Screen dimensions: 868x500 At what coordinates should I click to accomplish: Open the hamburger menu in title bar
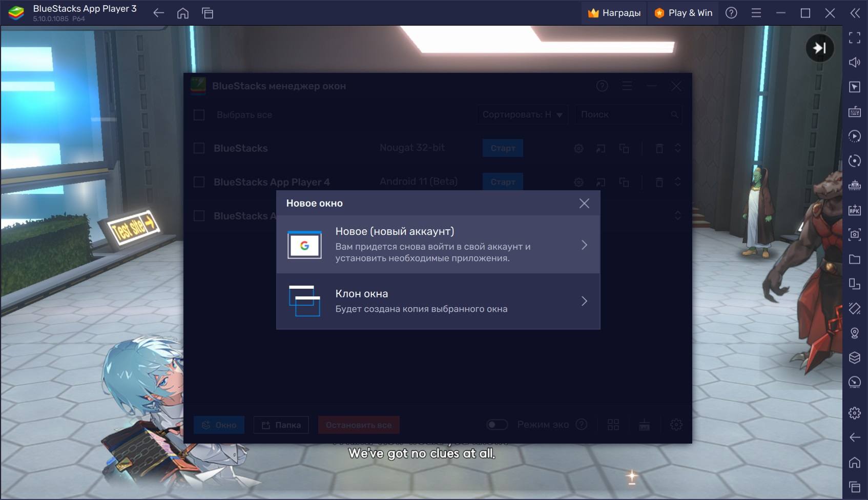tap(756, 13)
